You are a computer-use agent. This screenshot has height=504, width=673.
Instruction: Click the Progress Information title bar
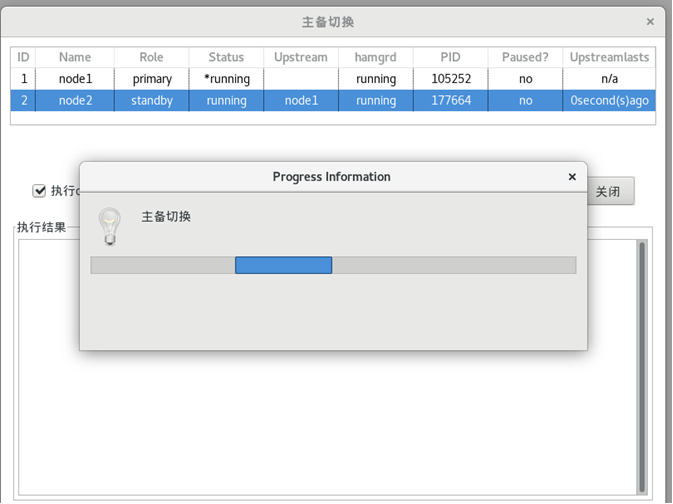(x=331, y=177)
